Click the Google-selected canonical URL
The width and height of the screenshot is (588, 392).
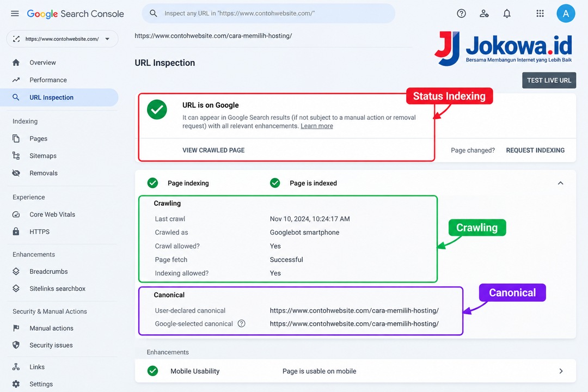pos(354,324)
